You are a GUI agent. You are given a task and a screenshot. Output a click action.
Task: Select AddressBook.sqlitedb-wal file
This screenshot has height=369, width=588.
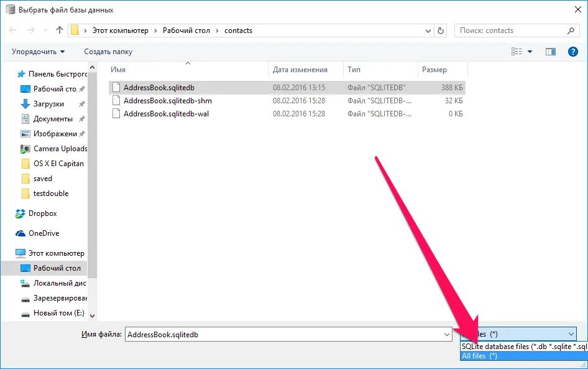(287, 114)
